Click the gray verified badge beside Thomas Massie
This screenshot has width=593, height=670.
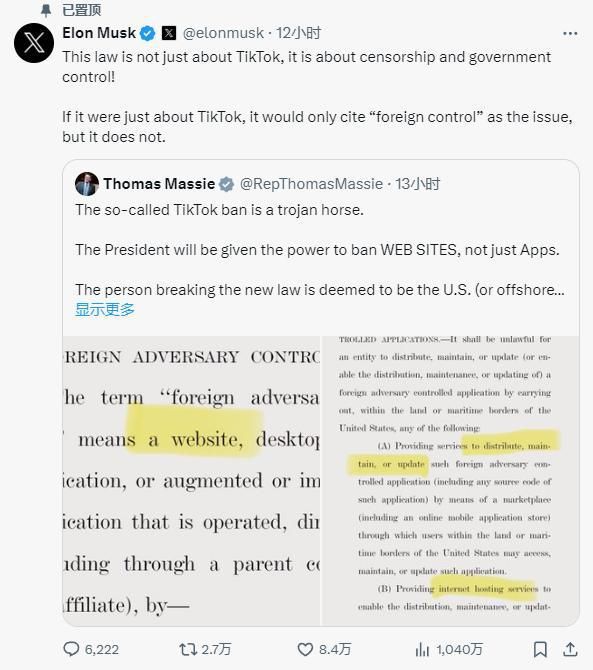(226, 184)
